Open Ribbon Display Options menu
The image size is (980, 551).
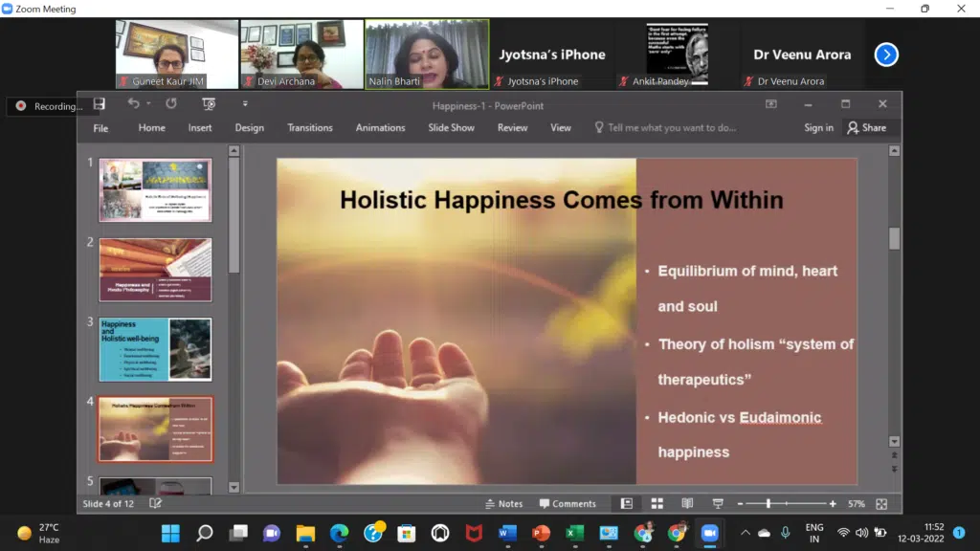point(771,104)
